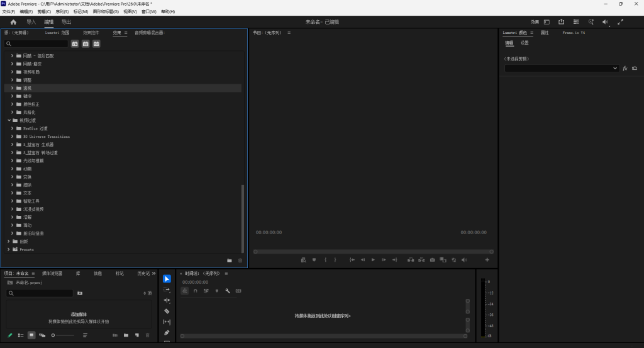Open Timeline display settings wrench

pyautogui.click(x=228, y=291)
